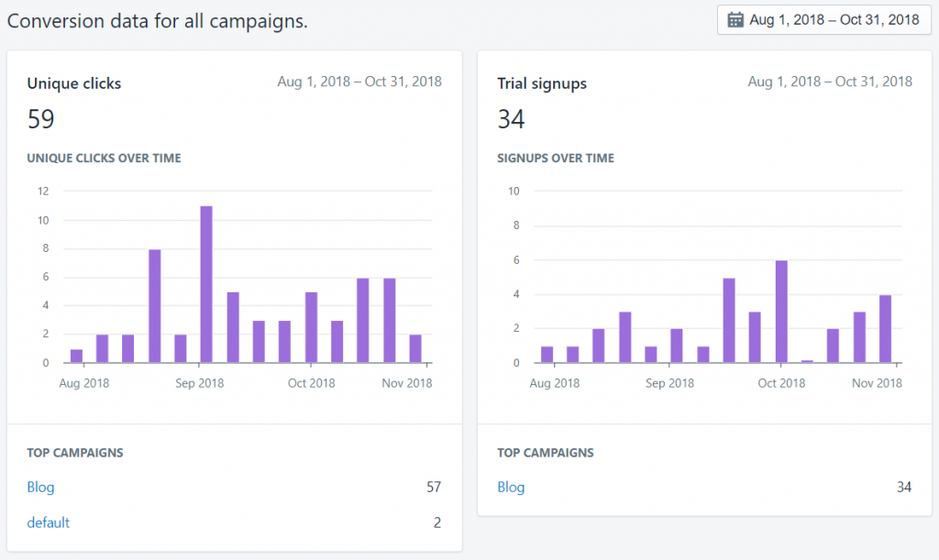The height and width of the screenshot is (560, 939).
Task: Open the Blog campaign under Trial signups
Action: [511, 487]
